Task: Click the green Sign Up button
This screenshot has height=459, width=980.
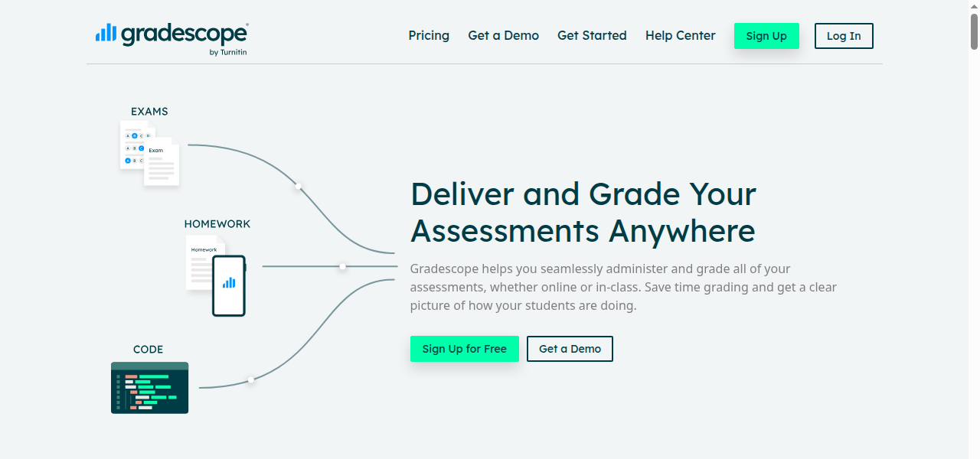Action: (766, 35)
